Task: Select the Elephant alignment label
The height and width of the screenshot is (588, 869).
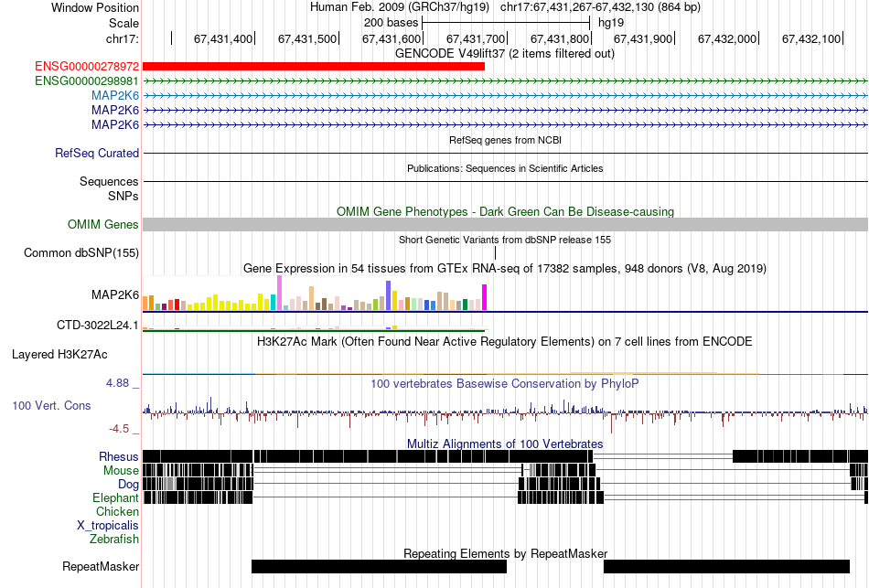Action: point(115,498)
